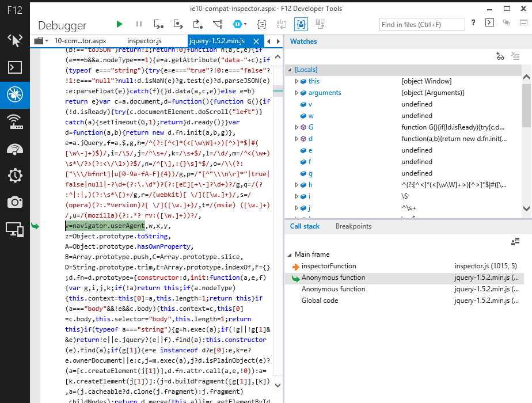The image size is (532, 403).
Task: Click the Watches panel header
Action: pos(303,41)
